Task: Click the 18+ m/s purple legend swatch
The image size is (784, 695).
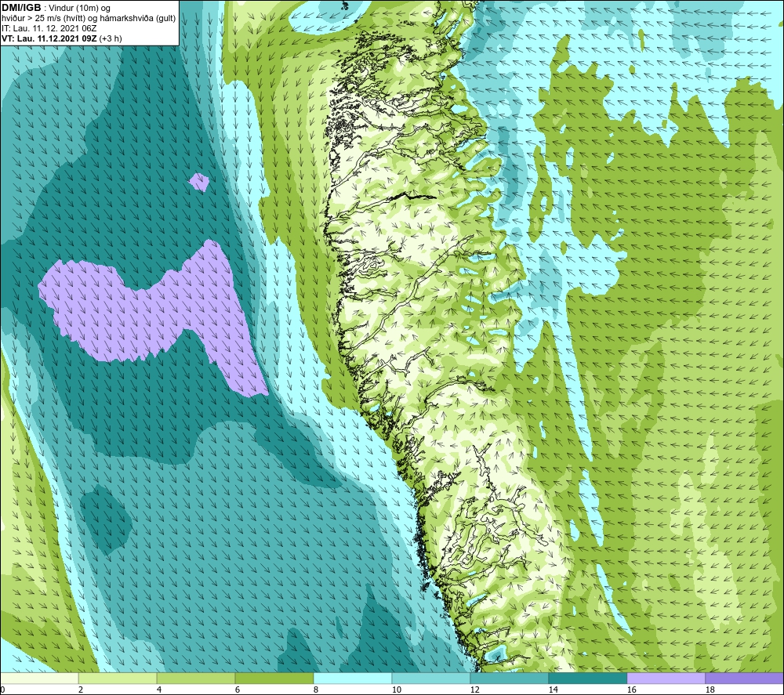Action: [x=744, y=678]
